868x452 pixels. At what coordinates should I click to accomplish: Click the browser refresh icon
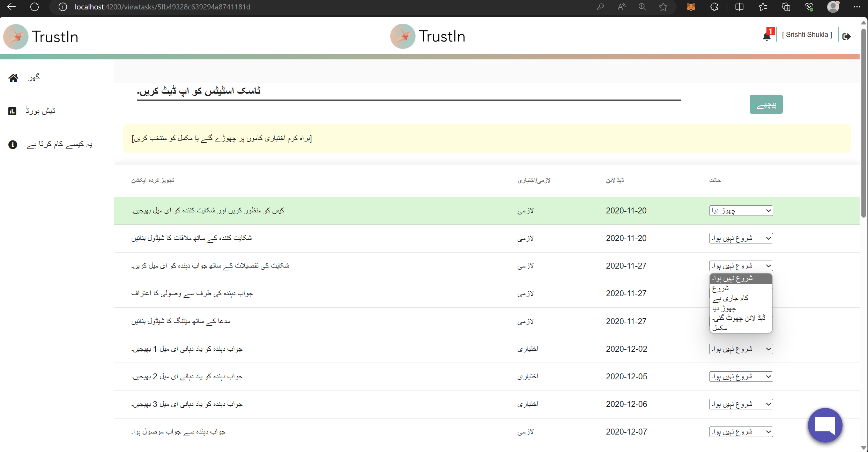[35, 7]
